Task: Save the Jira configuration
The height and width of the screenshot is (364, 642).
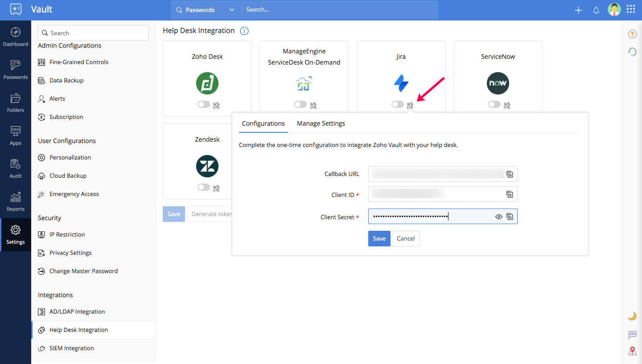Action: 379,238
